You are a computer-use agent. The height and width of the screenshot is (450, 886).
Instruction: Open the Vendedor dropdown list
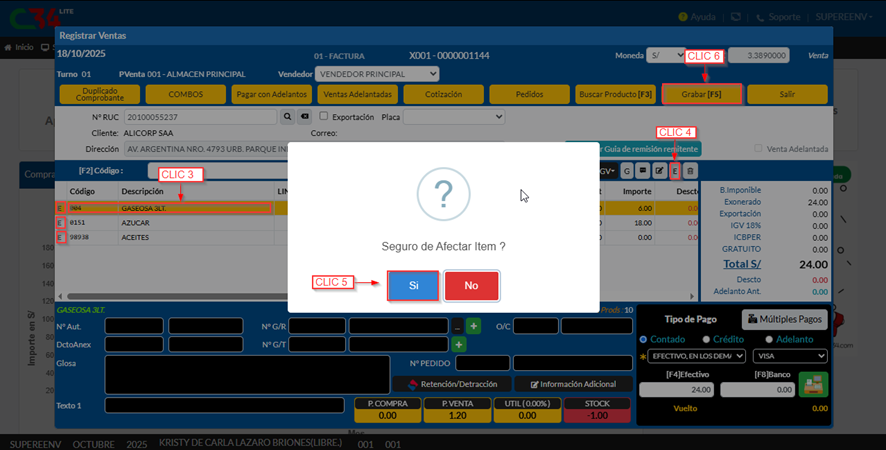coord(376,74)
